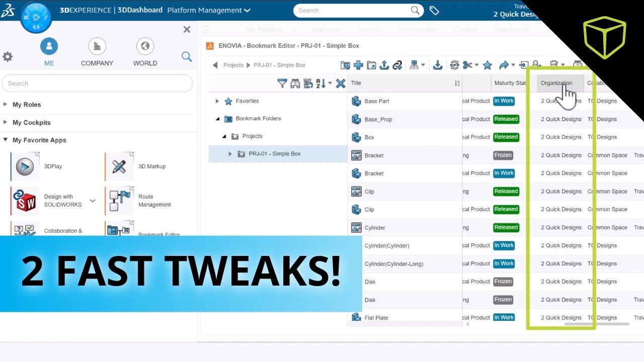Collapse the My Favorite Apps section
Viewport: 644px width, 362px height.
[x=6, y=140]
